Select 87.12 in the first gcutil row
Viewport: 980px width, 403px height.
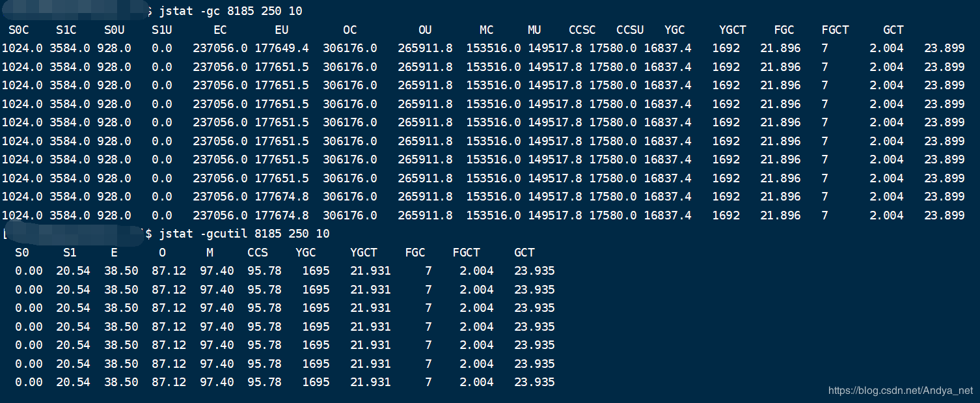[x=169, y=271]
